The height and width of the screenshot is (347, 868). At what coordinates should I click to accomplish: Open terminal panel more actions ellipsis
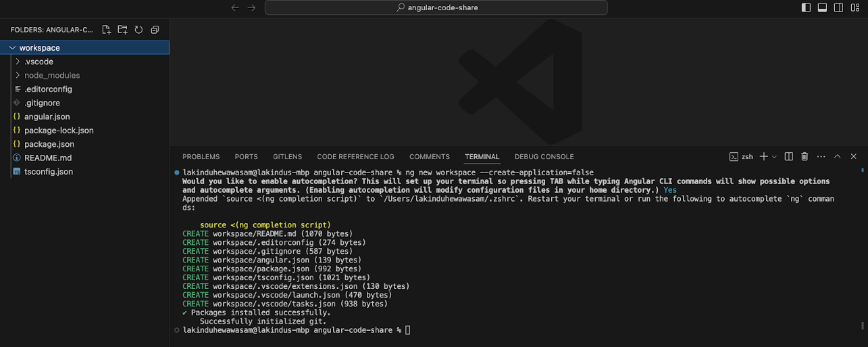click(821, 156)
